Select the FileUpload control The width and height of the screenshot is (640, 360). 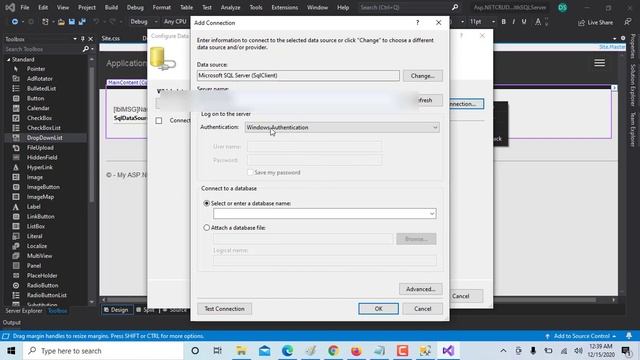pyautogui.click(x=40, y=148)
